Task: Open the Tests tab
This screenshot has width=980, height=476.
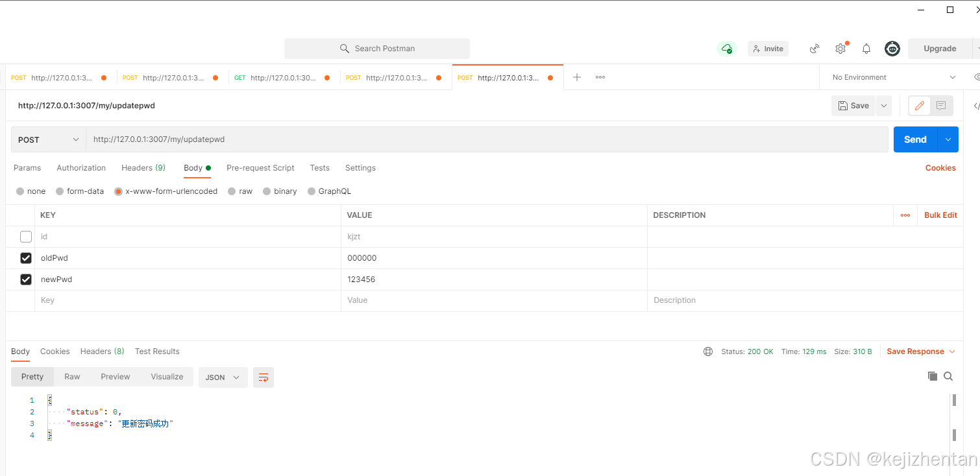Action: [320, 168]
